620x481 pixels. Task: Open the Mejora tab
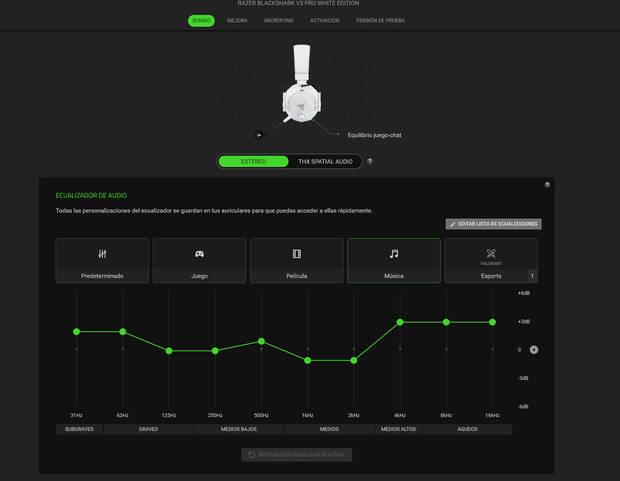tap(237, 20)
